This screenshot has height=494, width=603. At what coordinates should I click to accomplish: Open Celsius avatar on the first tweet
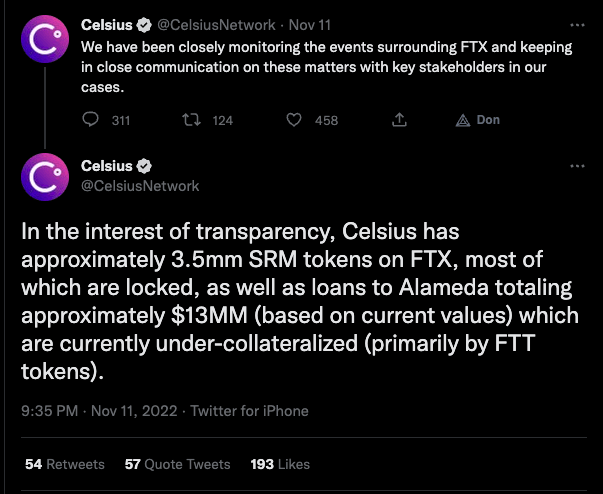pyautogui.click(x=42, y=37)
